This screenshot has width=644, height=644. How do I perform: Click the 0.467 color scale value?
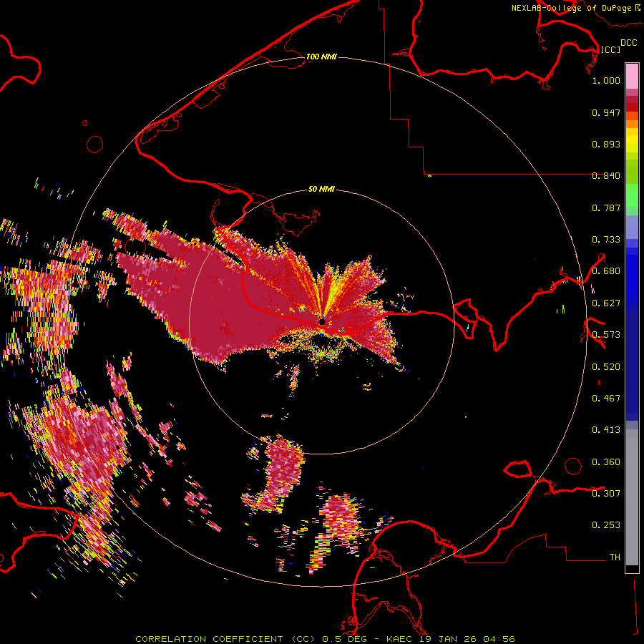606,399
